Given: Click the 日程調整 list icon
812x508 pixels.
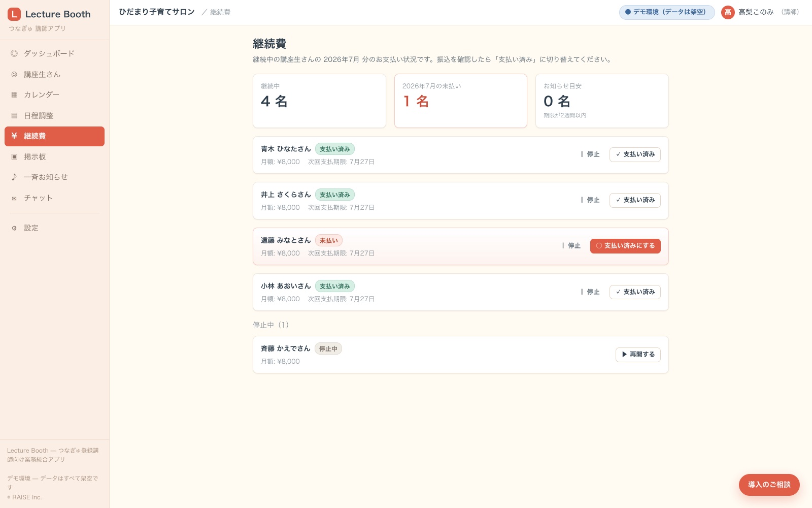Looking at the screenshot, I should (14, 115).
